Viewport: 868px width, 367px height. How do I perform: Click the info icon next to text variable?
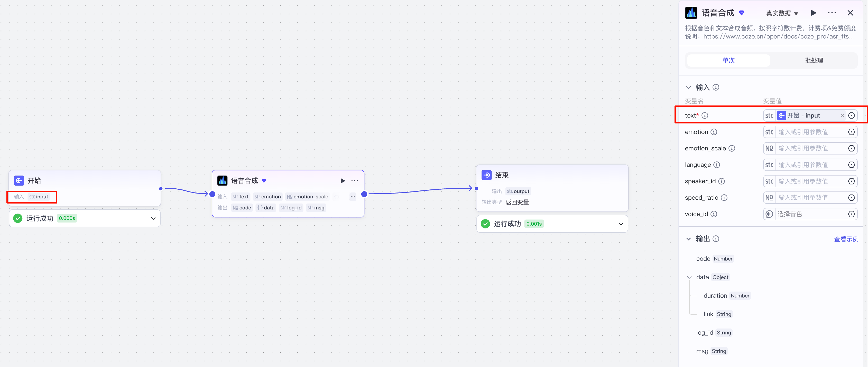(x=705, y=115)
